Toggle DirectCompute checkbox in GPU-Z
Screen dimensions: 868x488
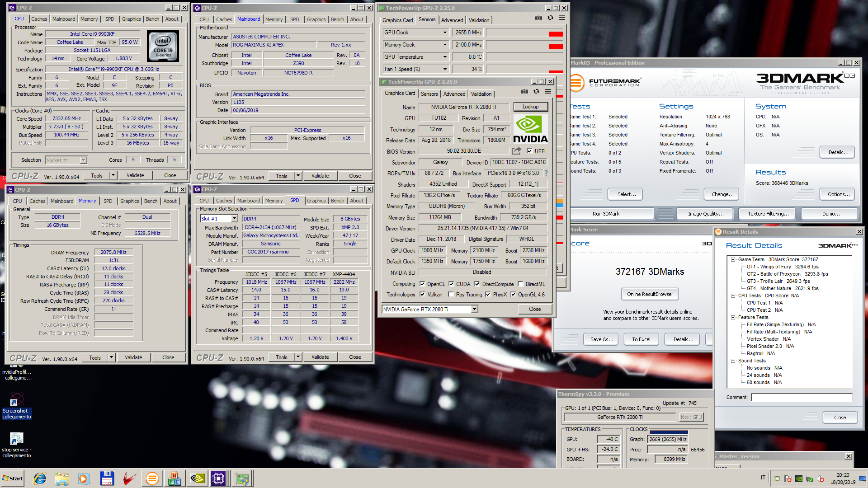[x=477, y=284]
